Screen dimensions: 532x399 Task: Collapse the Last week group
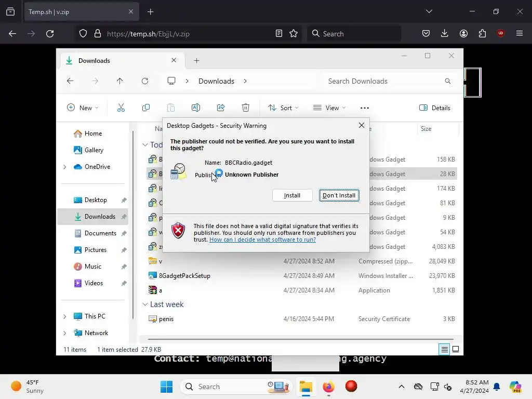tap(145, 304)
